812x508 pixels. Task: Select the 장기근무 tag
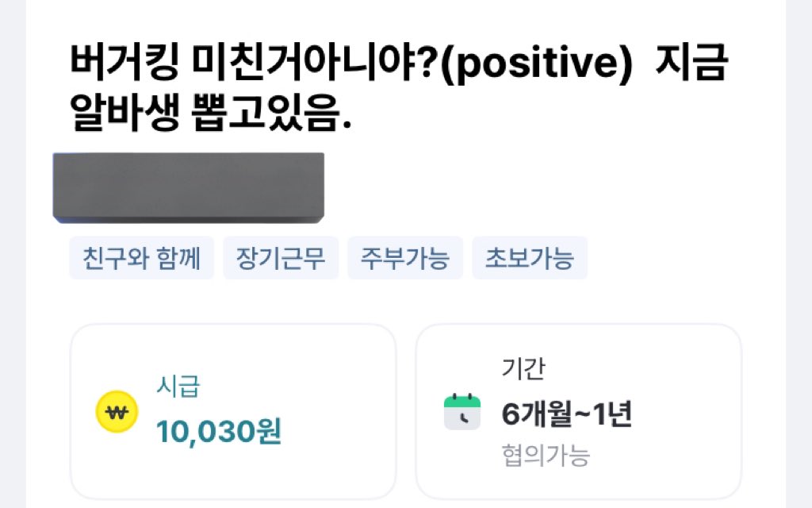pos(281,258)
